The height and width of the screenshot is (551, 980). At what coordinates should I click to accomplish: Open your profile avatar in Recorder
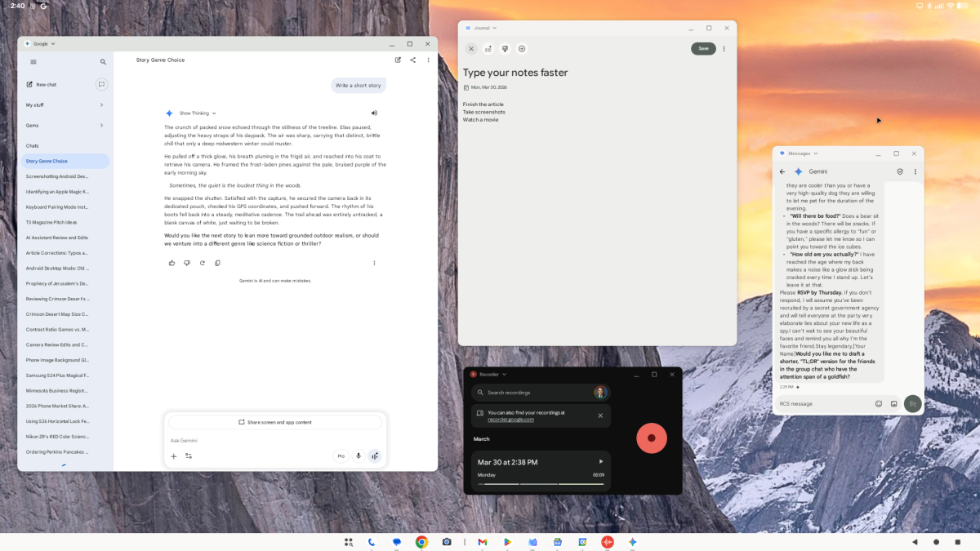coord(601,392)
